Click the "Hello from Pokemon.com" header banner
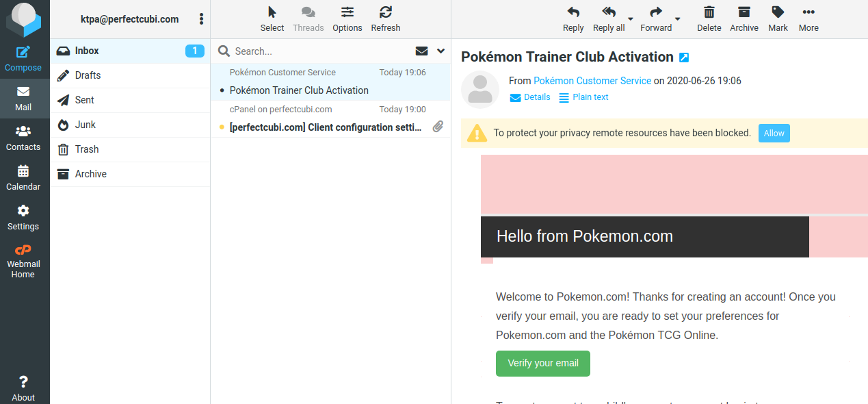The image size is (868, 404). 645,237
